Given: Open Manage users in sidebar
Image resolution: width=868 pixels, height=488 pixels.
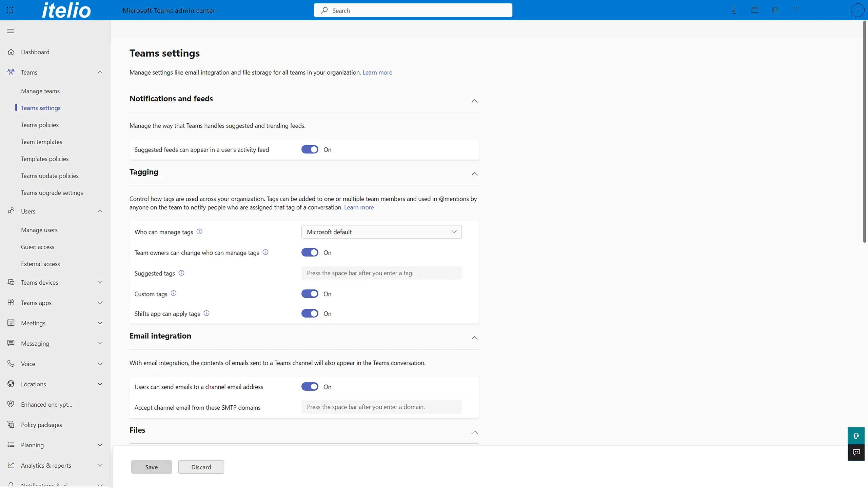Looking at the screenshot, I should click(39, 230).
